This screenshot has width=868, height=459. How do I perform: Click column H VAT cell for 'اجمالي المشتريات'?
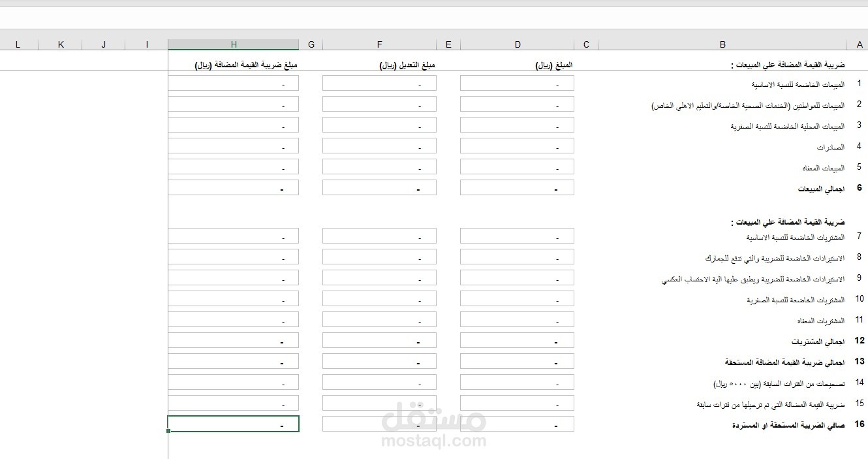[234, 340]
